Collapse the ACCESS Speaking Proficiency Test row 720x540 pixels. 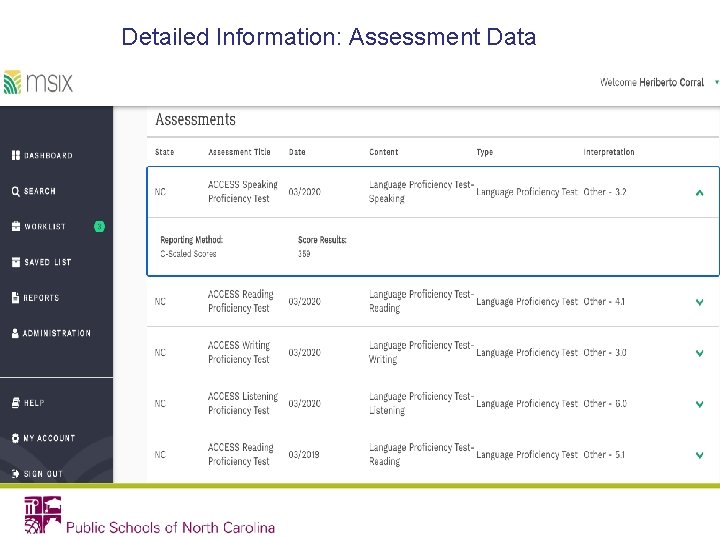(x=699, y=193)
